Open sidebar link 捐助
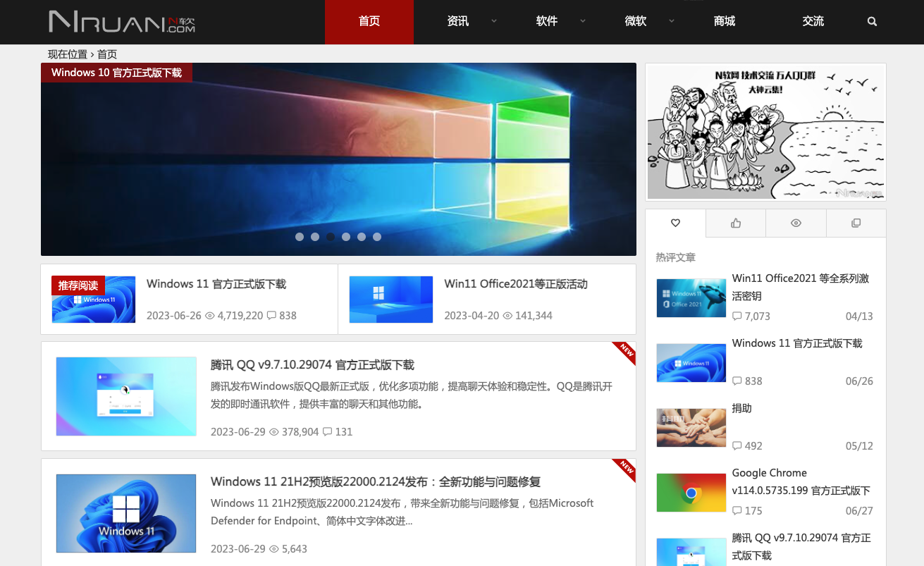 click(x=742, y=408)
